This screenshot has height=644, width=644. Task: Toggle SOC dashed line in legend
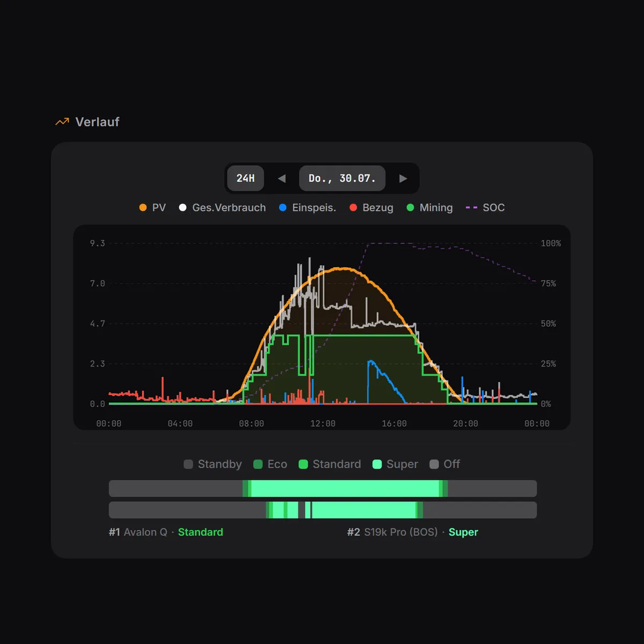[x=485, y=208]
